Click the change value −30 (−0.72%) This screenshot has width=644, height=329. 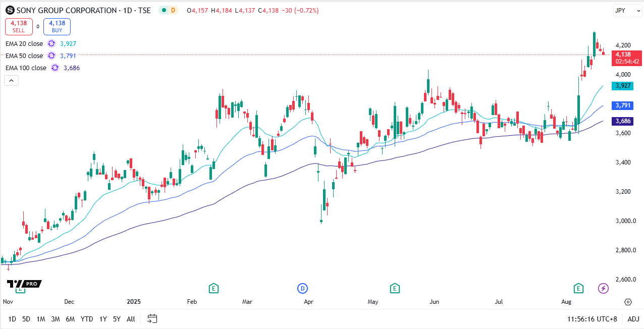click(x=300, y=10)
